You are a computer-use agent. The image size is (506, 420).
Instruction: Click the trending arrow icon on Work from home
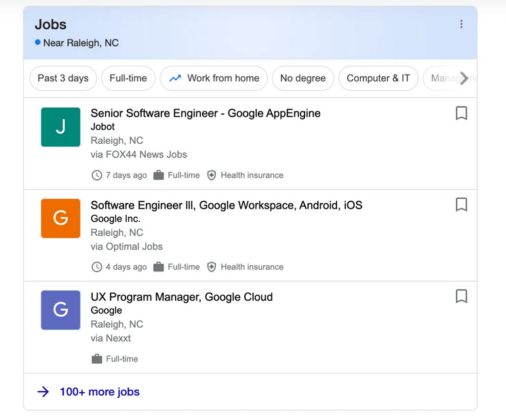[175, 78]
